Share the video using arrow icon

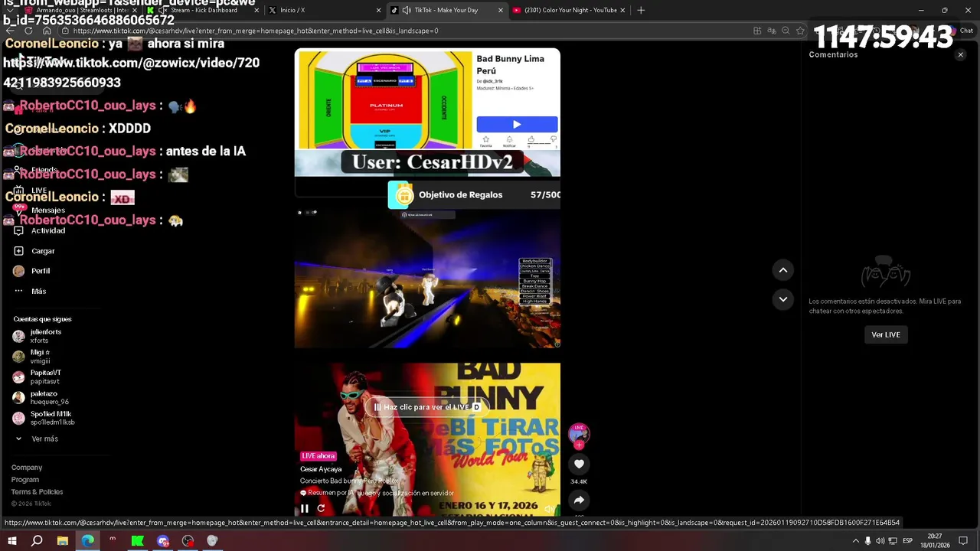(579, 500)
